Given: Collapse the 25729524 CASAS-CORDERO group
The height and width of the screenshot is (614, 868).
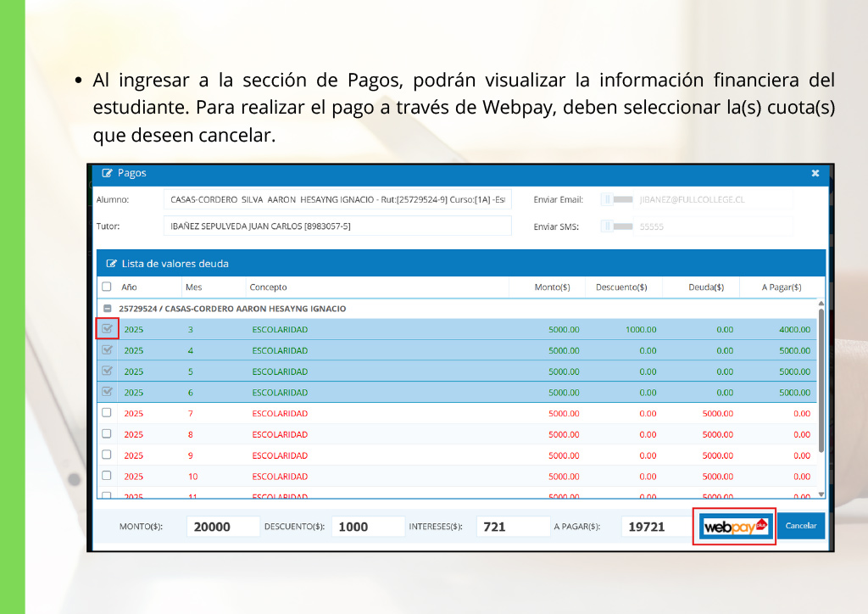Looking at the screenshot, I should tap(108, 309).
